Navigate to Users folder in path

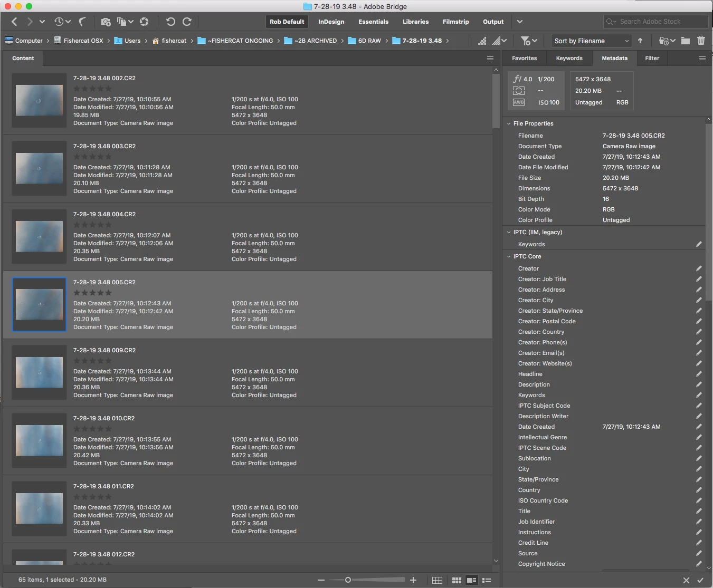click(127, 41)
